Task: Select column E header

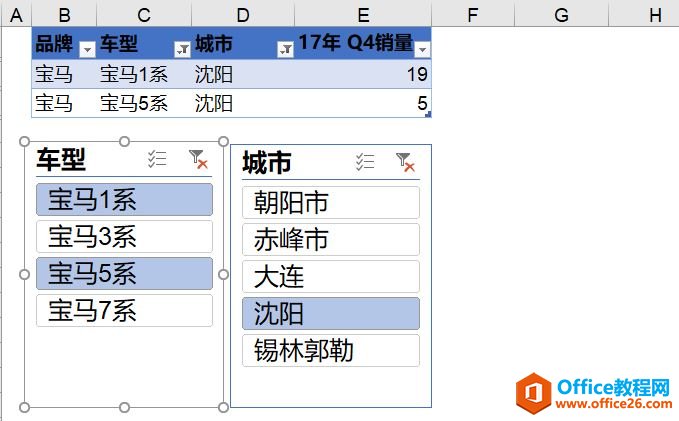Action: 363,14
